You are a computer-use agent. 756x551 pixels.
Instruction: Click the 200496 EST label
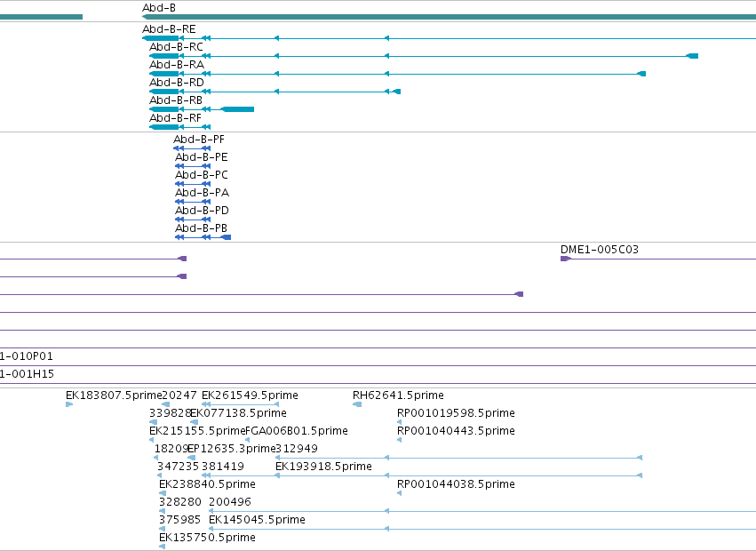click(230, 502)
